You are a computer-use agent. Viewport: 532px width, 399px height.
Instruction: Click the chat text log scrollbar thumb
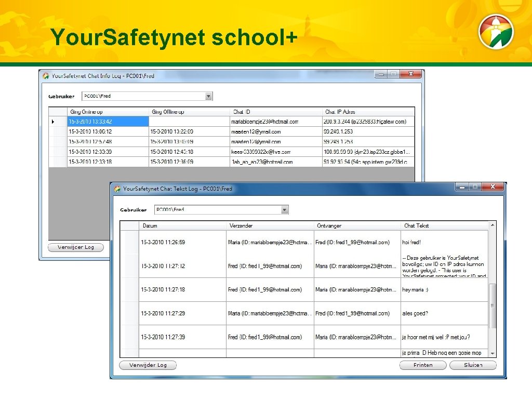(x=493, y=305)
